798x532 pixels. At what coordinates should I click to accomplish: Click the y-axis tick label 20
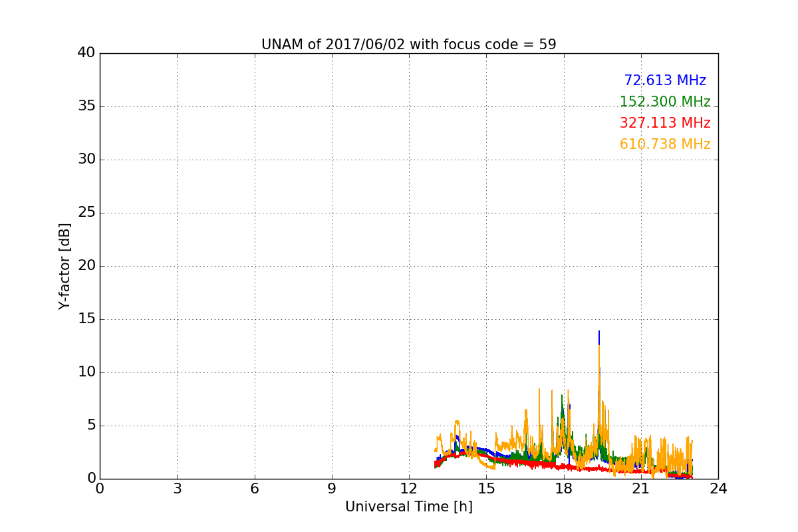coord(86,266)
